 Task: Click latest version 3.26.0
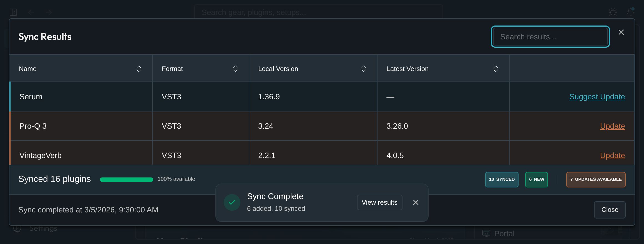coord(397,126)
